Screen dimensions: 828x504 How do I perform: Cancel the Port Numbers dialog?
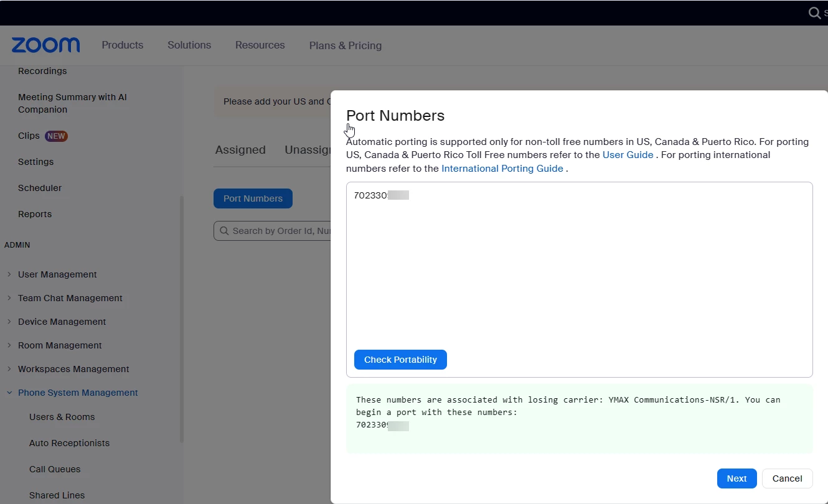tap(787, 478)
